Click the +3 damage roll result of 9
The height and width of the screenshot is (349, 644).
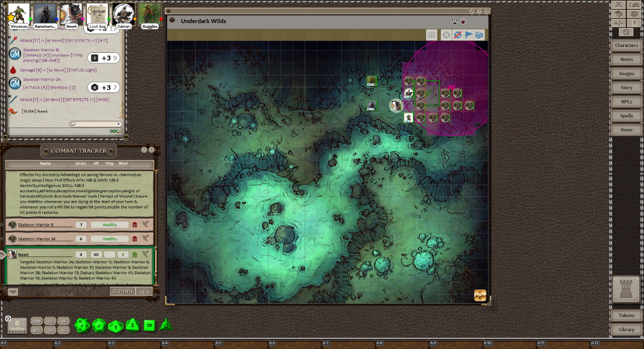(x=103, y=58)
